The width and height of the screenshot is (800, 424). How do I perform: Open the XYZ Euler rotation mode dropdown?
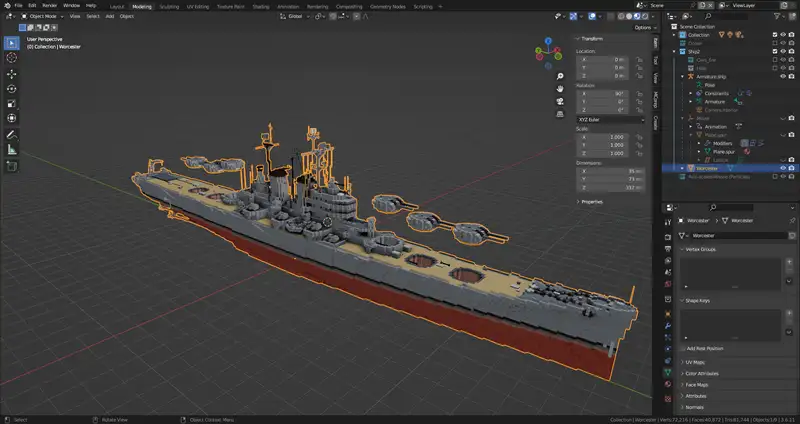pos(611,119)
